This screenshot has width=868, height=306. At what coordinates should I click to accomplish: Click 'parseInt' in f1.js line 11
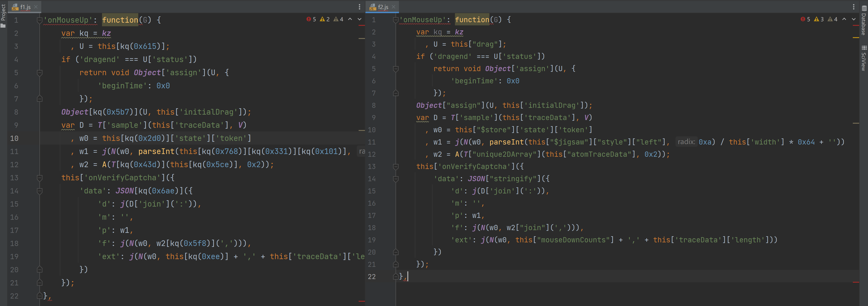[156, 152]
